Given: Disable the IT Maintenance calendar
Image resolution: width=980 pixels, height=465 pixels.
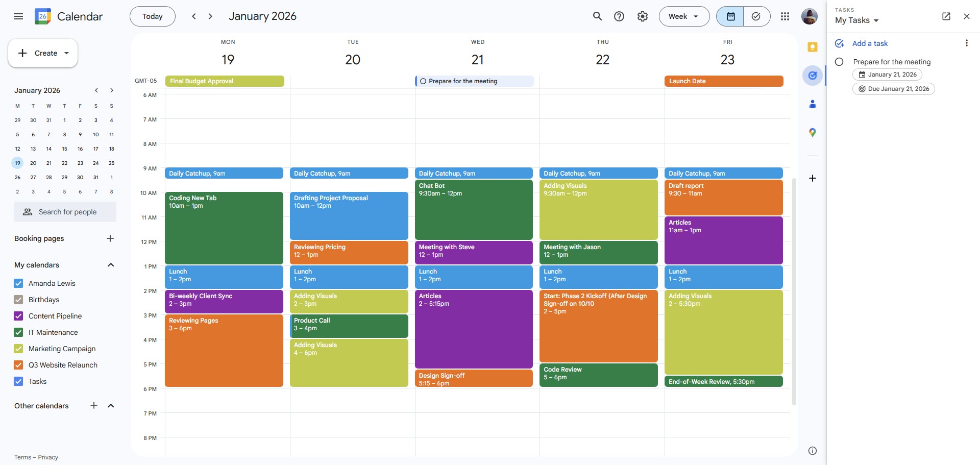Looking at the screenshot, I should click(x=18, y=332).
